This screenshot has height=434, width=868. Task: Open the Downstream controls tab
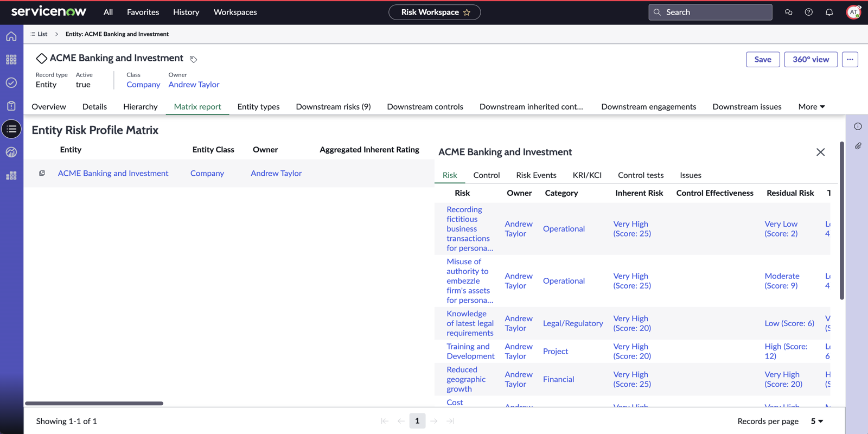click(x=425, y=107)
